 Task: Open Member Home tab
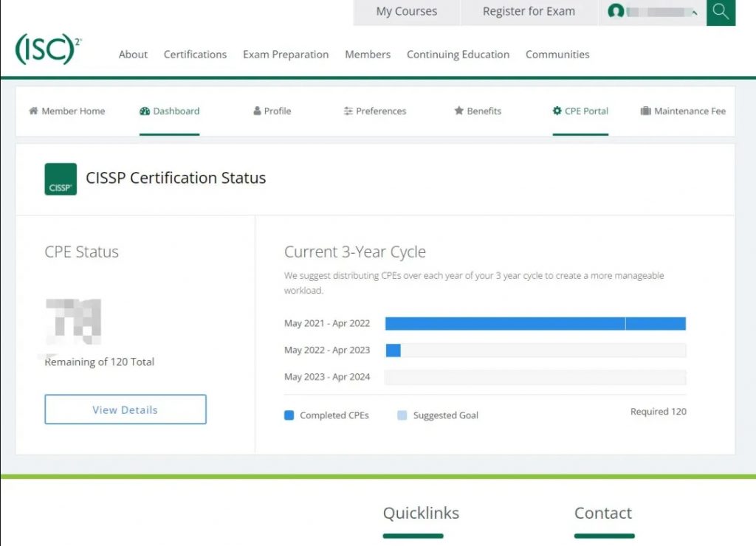coord(66,111)
